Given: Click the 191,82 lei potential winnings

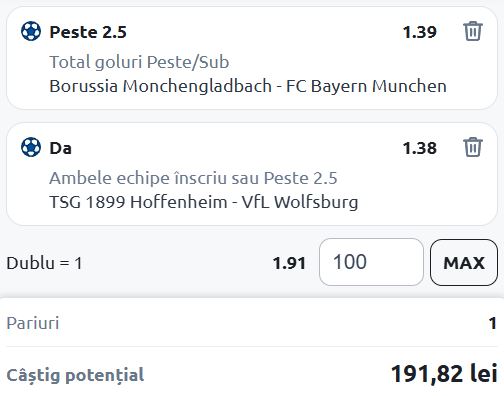Looking at the screenshot, I should pyautogui.click(x=444, y=374).
